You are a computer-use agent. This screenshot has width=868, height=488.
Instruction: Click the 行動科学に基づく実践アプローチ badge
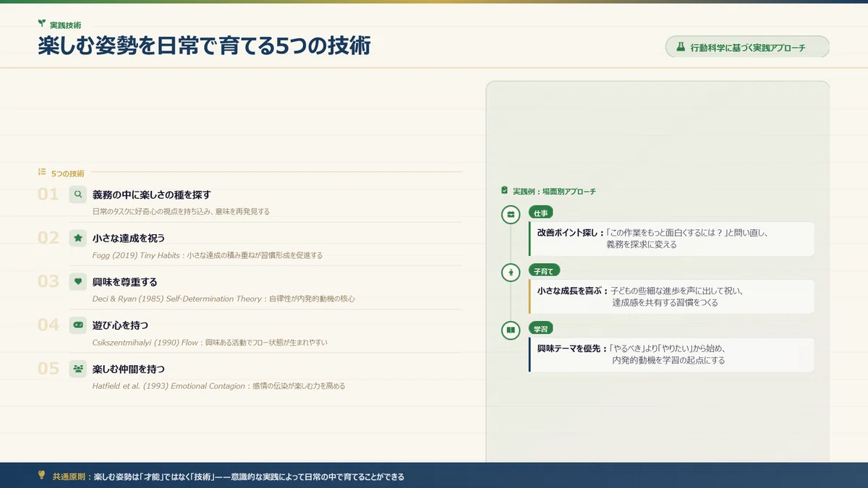747,47
